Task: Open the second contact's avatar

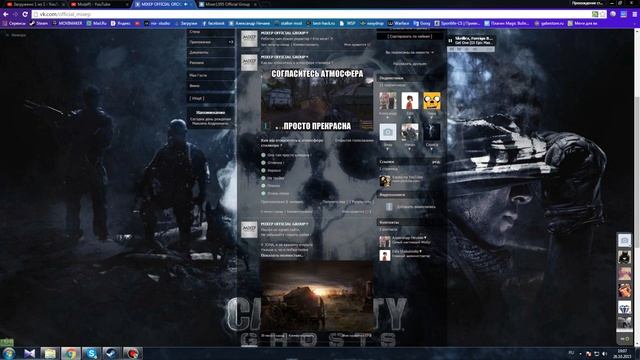Action: [x=384, y=255]
